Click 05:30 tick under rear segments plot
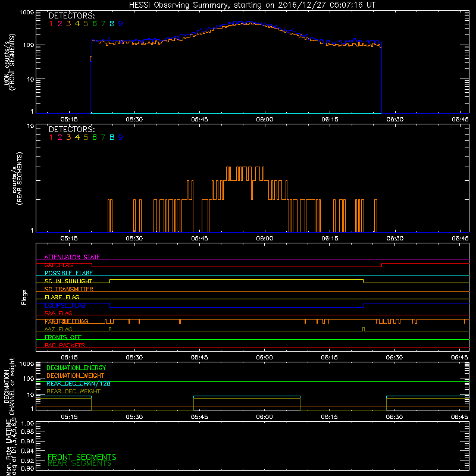The image size is (476, 476). point(134,239)
